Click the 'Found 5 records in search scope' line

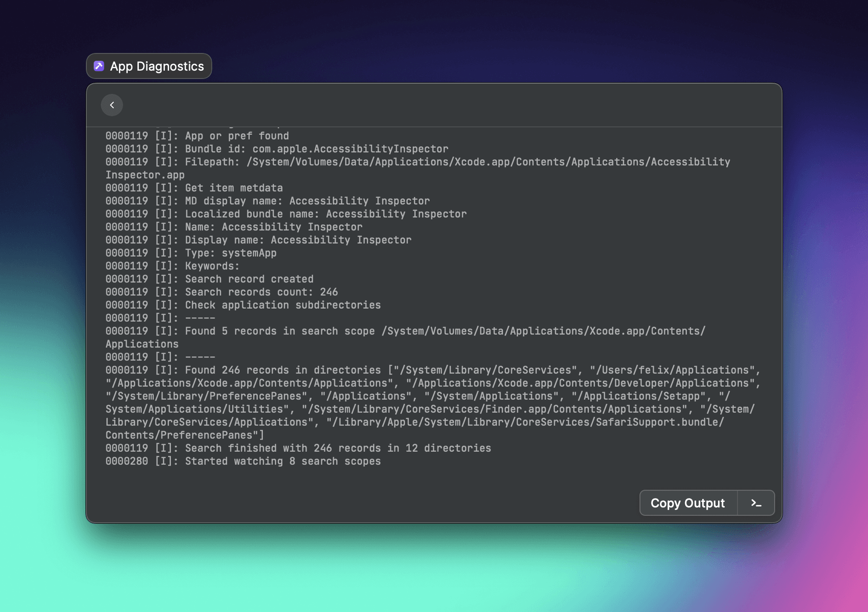[405, 331]
